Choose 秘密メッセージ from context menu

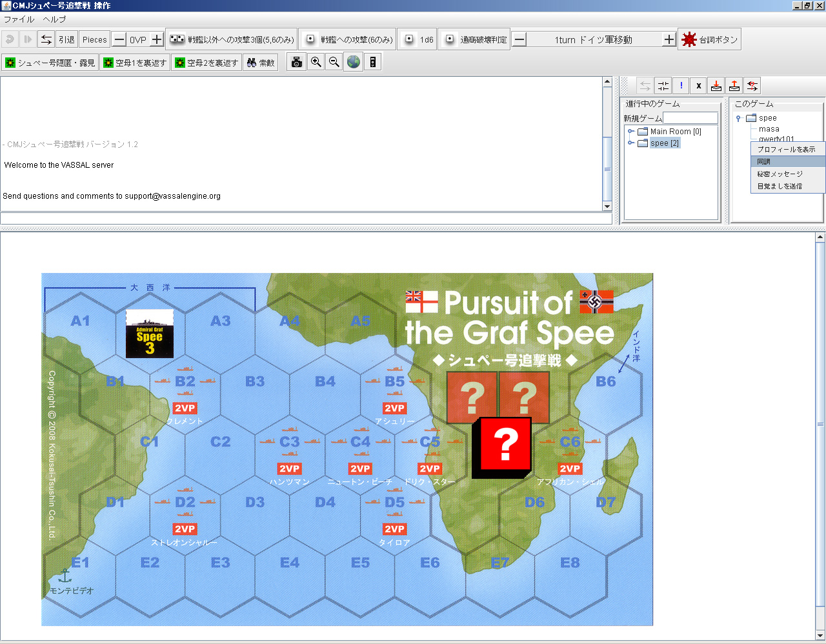pos(788,174)
